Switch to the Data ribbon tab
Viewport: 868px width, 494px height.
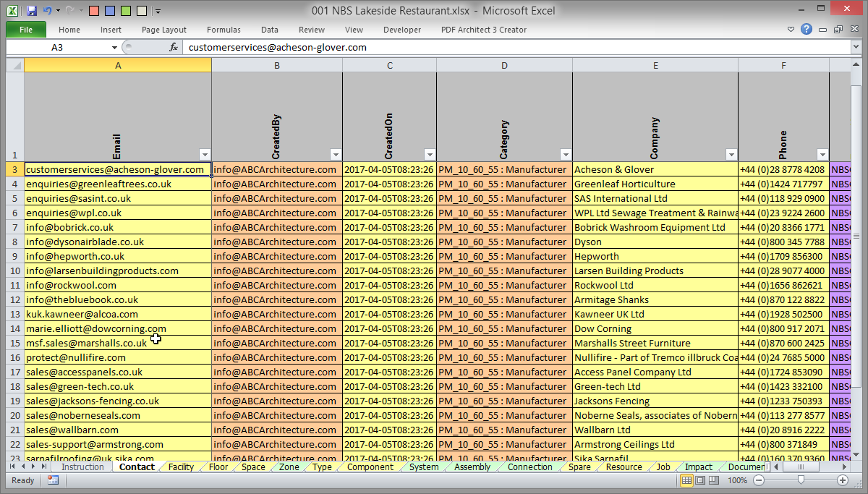[x=269, y=30]
